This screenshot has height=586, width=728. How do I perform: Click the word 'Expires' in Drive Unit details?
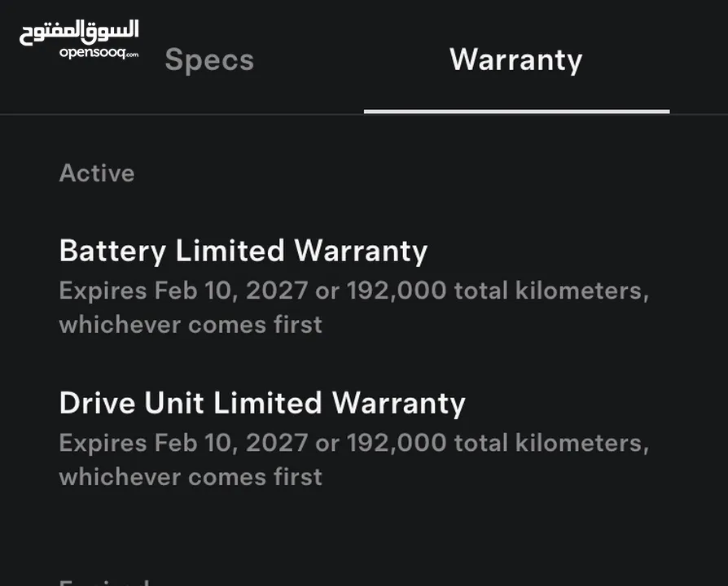103,444
